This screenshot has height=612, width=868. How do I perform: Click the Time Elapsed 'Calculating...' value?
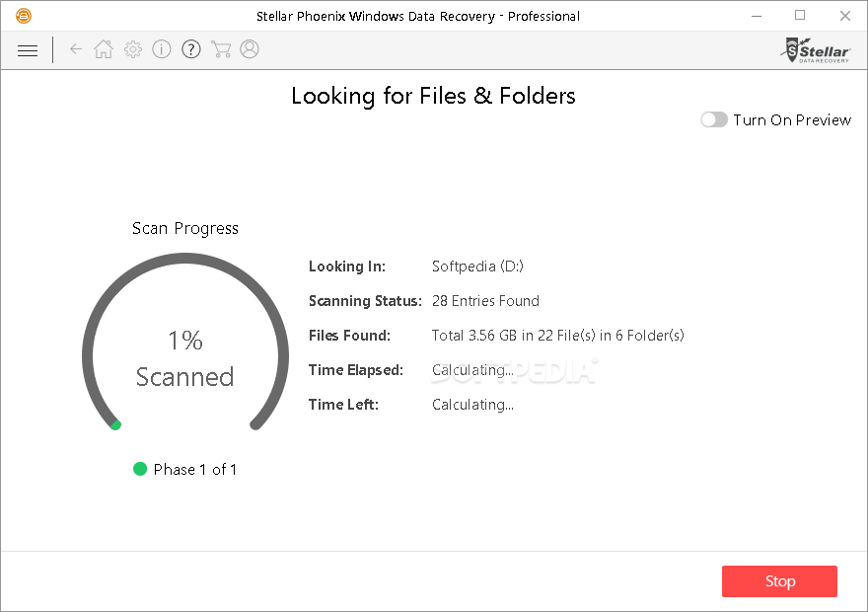(x=472, y=370)
